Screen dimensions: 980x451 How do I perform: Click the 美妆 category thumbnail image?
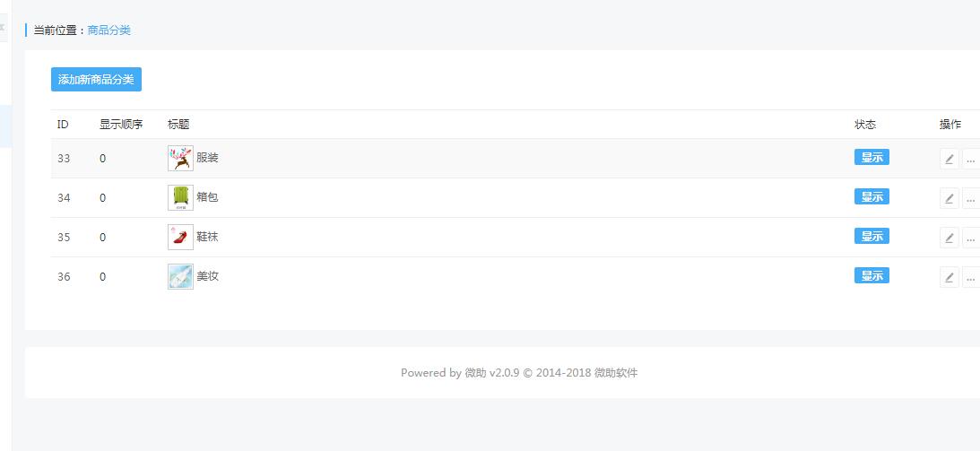click(180, 276)
